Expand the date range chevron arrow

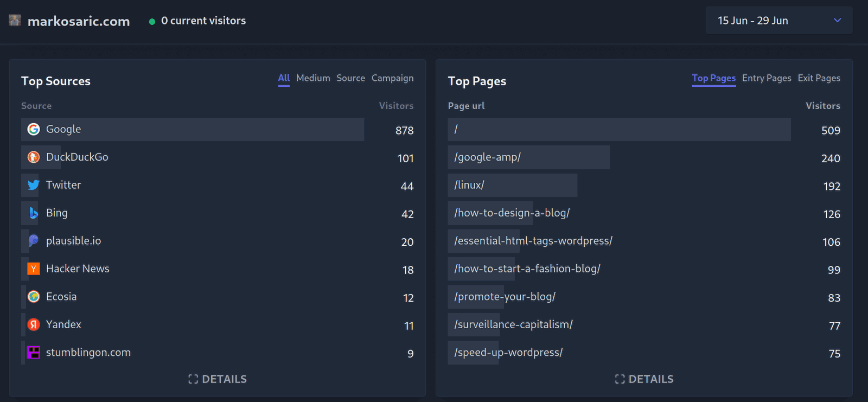[837, 21]
